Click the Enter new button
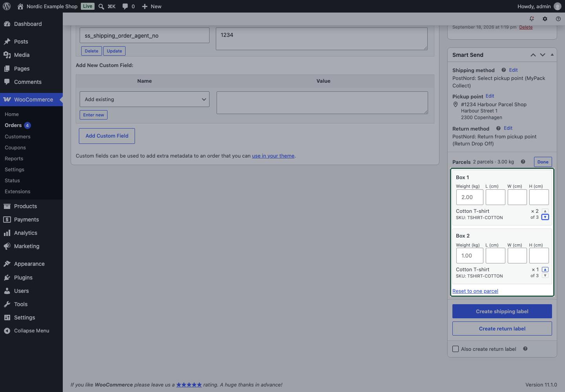The width and height of the screenshot is (565, 392). [93, 115]
